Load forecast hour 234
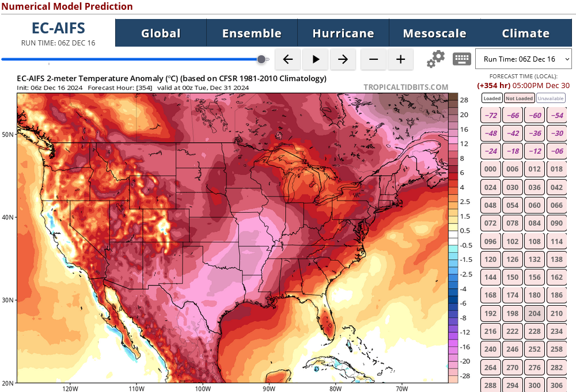 tap(556, 332)
